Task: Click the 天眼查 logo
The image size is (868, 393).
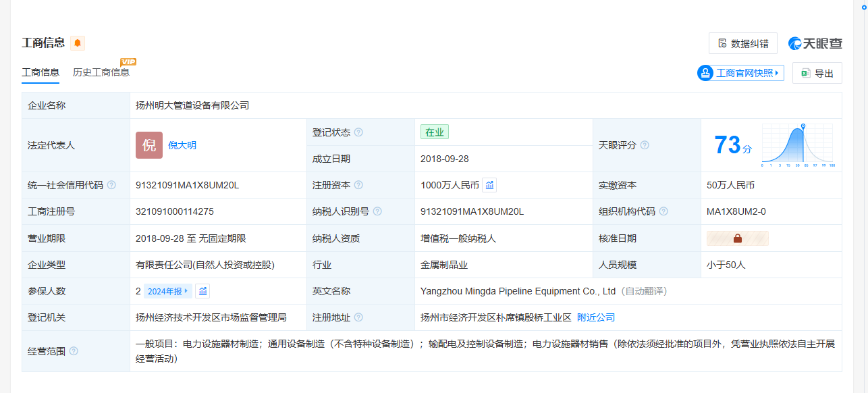Action: coord(815,43)
